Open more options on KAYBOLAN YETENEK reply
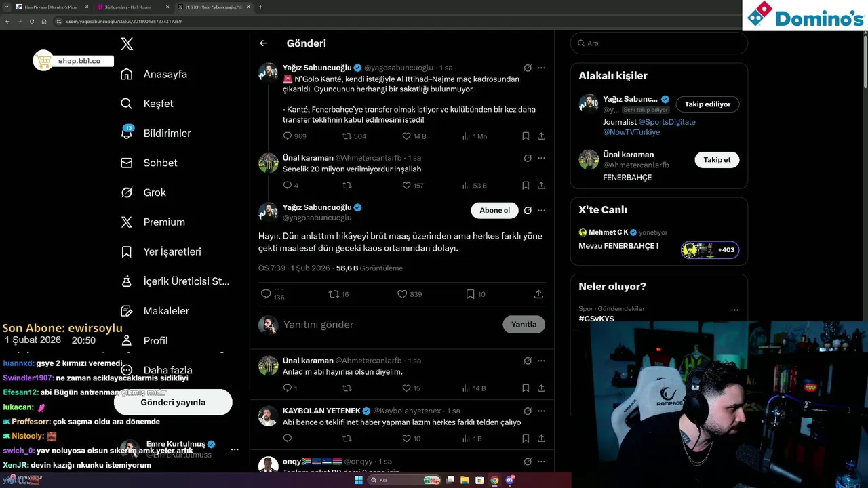868x488 pixels. pos(541,411)
